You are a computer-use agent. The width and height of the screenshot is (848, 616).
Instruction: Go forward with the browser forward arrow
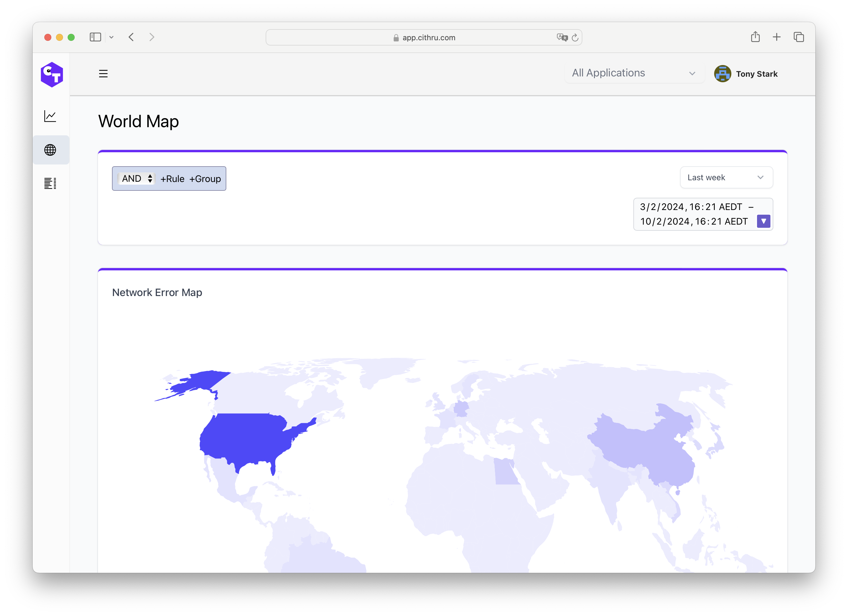[152, 37]
